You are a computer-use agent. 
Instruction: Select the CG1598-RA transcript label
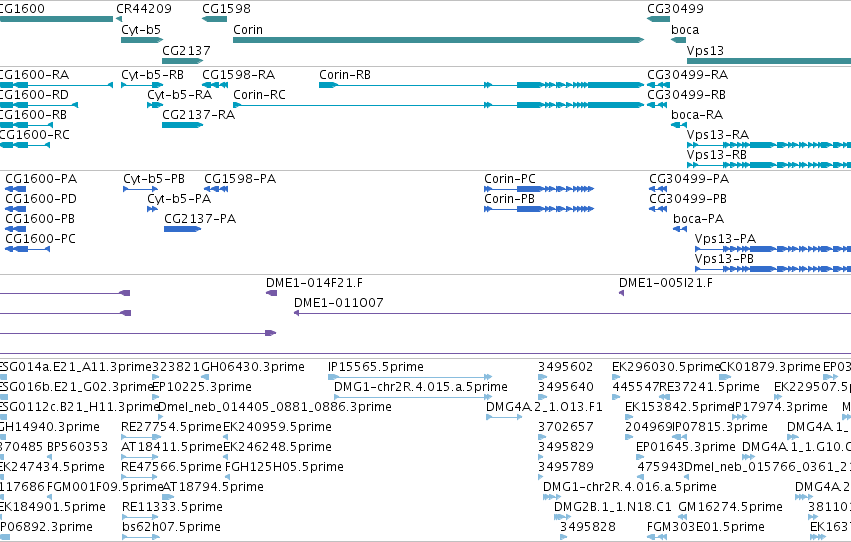(x=239, y=75)
